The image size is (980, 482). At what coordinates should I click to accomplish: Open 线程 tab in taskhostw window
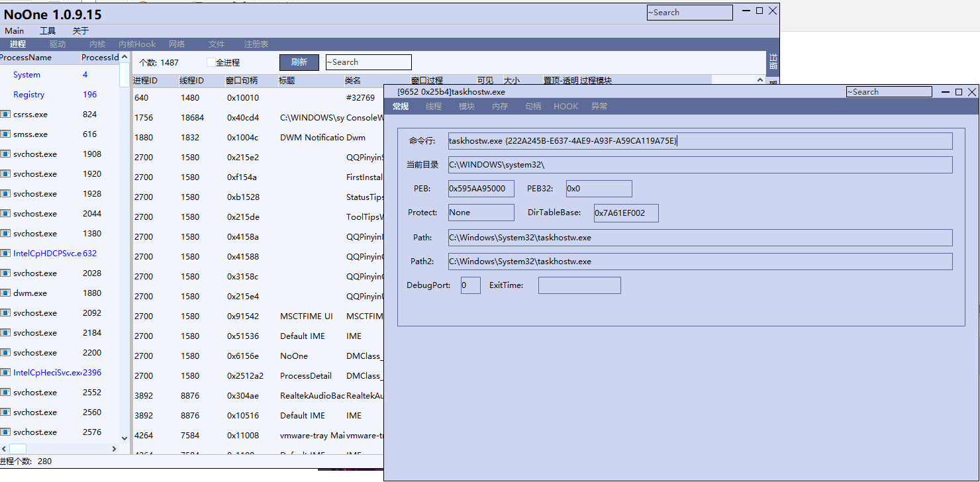(x=434, y=107)
